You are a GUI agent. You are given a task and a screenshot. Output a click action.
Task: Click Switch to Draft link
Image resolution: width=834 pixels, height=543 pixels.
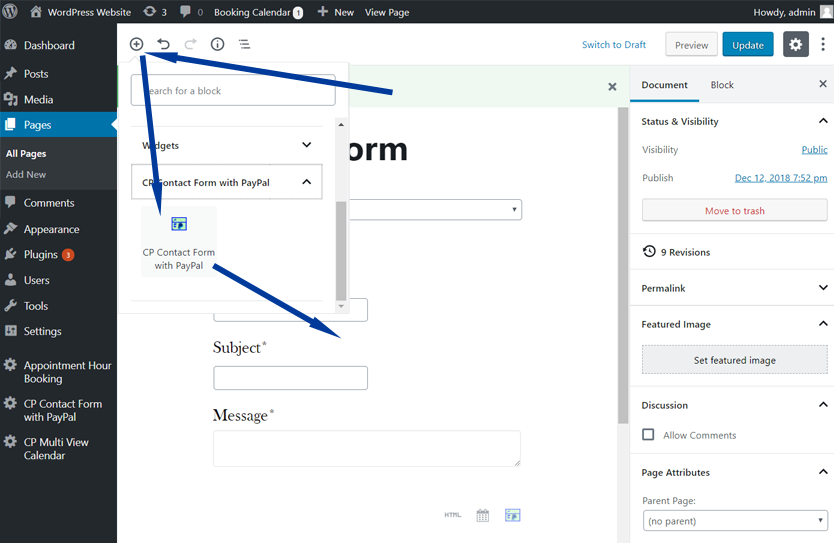point(614,45)
